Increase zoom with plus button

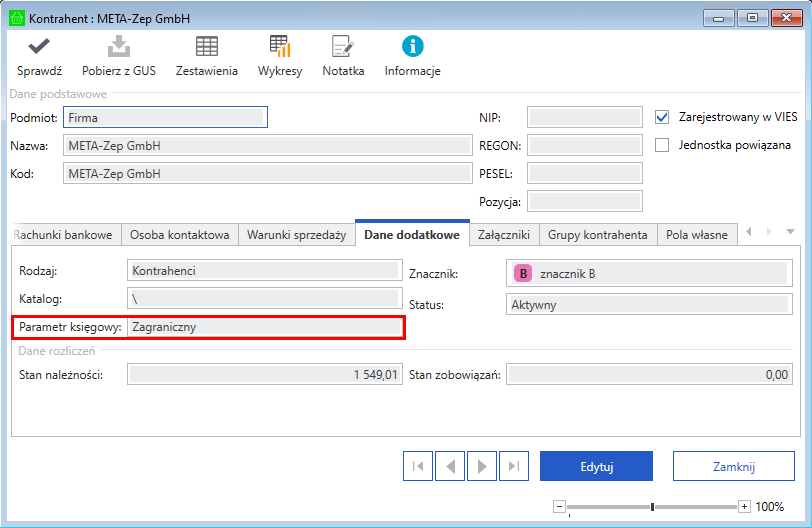point(744,507)
